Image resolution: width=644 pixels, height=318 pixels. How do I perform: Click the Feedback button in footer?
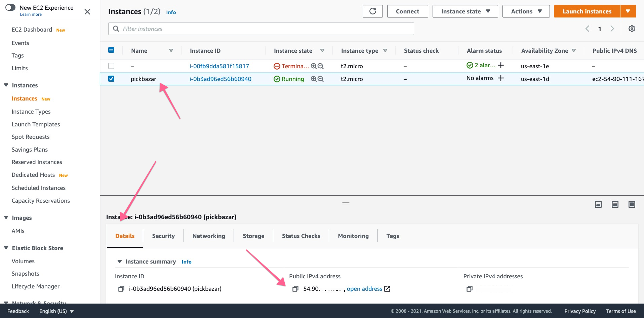click(x=18, y=311)
